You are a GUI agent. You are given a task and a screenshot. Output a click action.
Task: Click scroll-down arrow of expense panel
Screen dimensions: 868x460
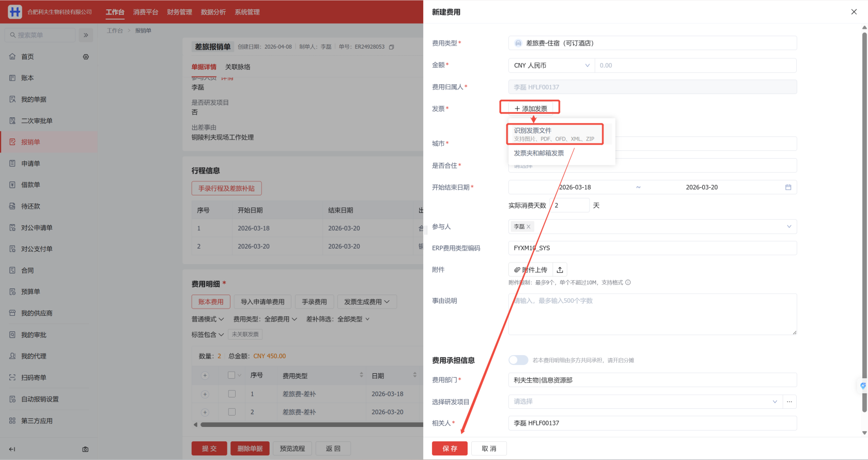click(864, 433)
